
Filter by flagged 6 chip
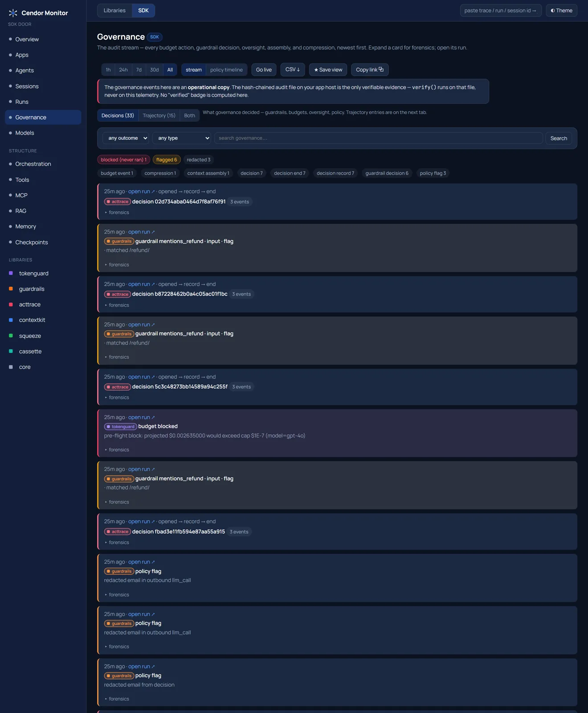(167, 160)
